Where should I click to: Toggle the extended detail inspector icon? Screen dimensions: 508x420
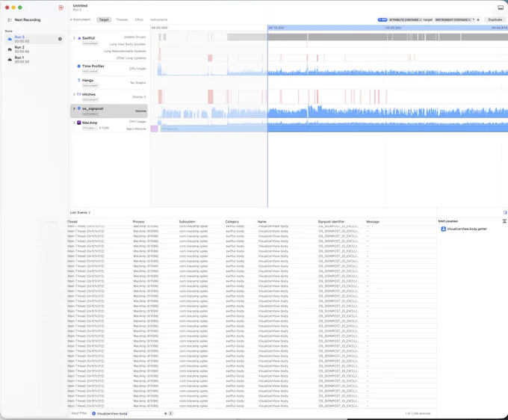click(505, 212)
